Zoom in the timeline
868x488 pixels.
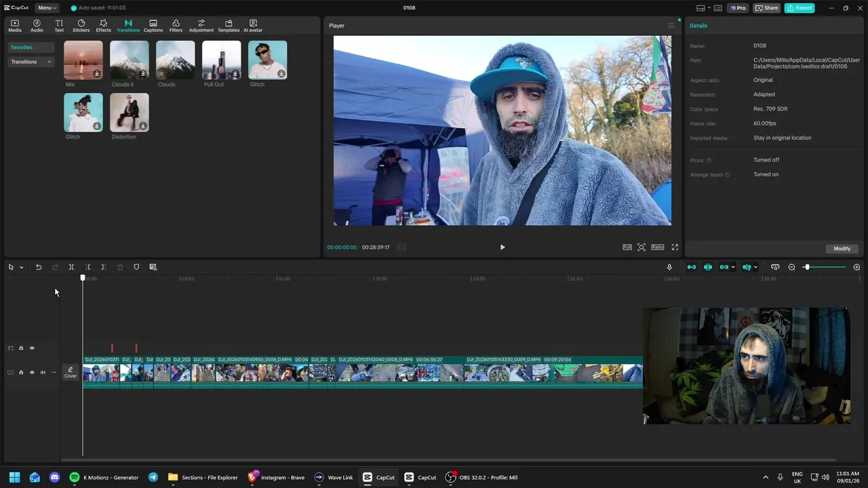coord(856,267)
